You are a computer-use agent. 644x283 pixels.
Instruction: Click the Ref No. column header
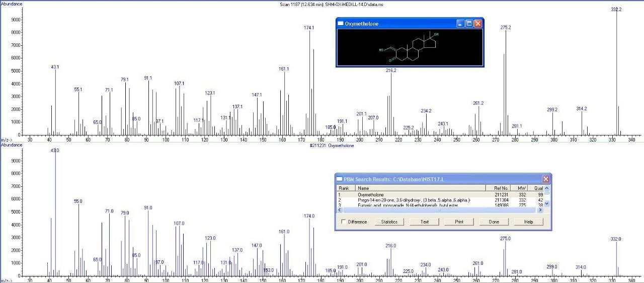coord(498,188)
